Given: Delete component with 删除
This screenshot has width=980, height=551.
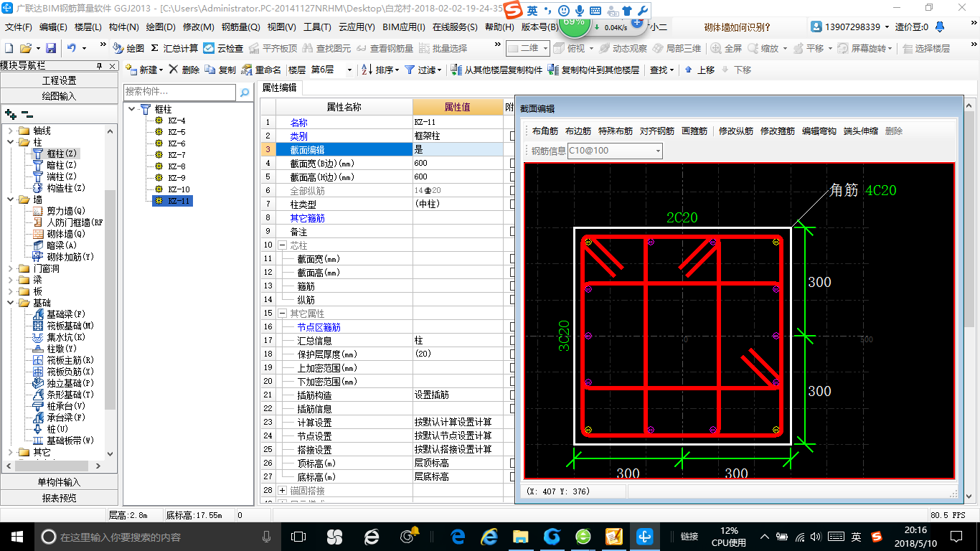Looking at the screenshot, I should point(184,70).
